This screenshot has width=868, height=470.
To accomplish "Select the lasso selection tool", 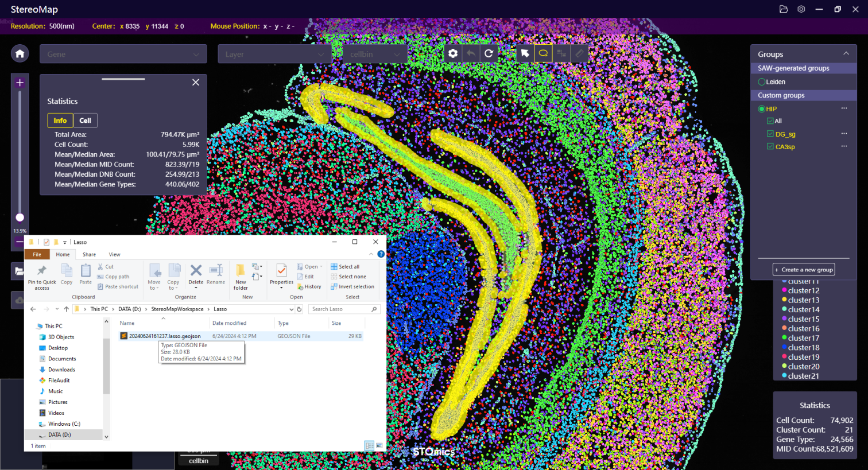I will click(x=543, y=53).
